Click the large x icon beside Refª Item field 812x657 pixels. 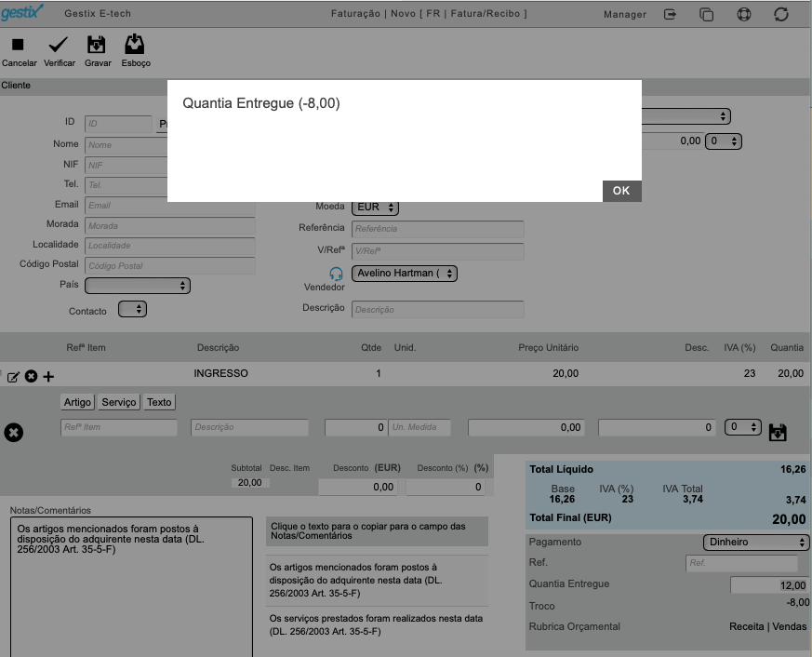click(13, 432)
